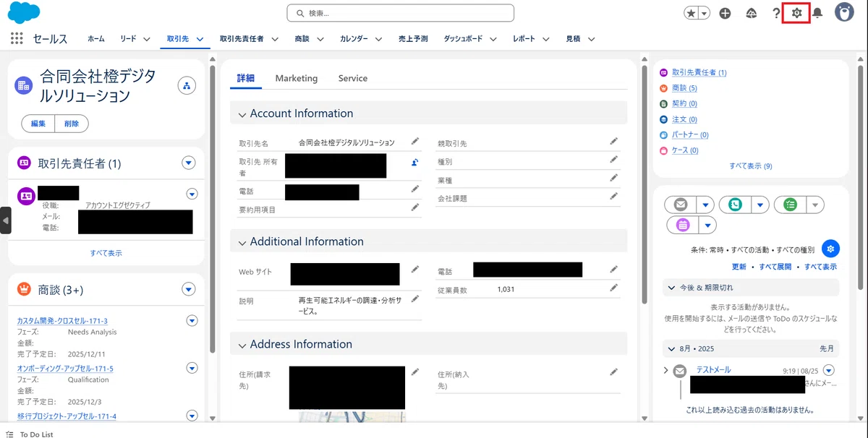The width and height of the screenshot is (868, 438).
Task: Switch to the 詳細 tab
Action: [x=246, y=78]
